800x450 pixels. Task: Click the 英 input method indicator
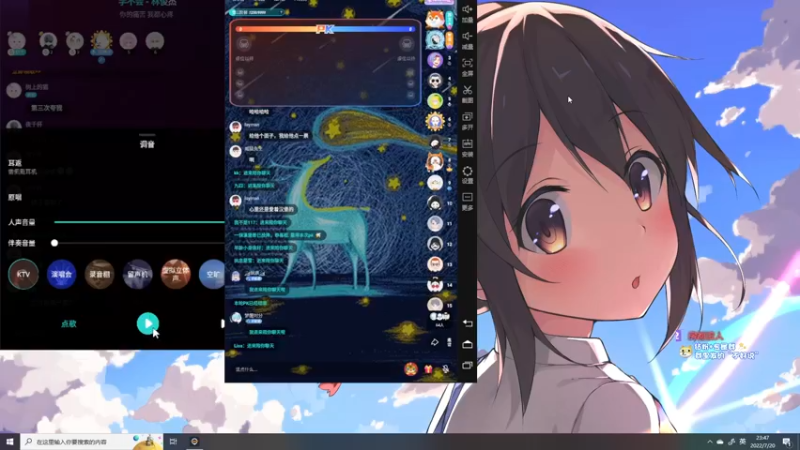pos(742,442)
